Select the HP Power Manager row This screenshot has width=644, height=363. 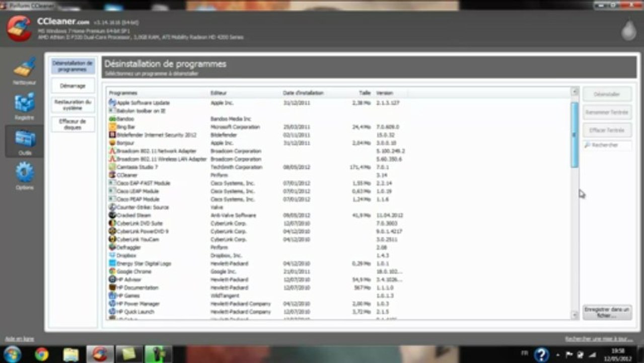339,304
